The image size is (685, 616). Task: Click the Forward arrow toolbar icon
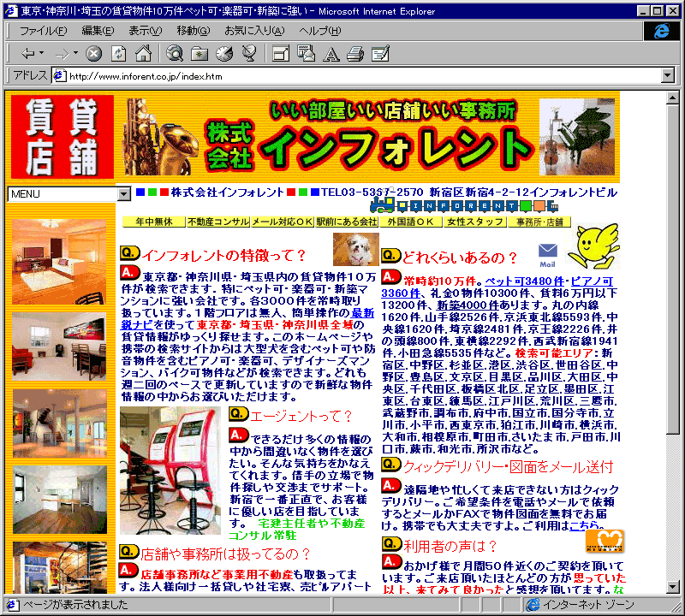point(62,54)
